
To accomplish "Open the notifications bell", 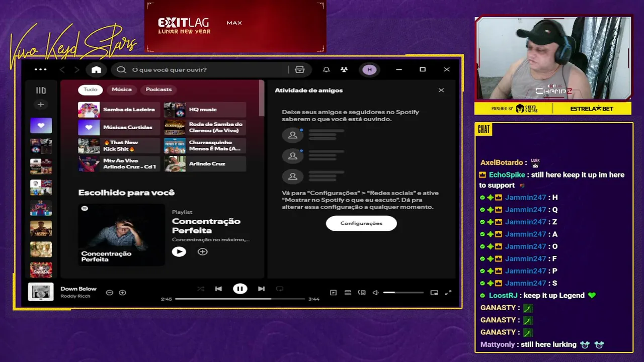I will (327, 69).
